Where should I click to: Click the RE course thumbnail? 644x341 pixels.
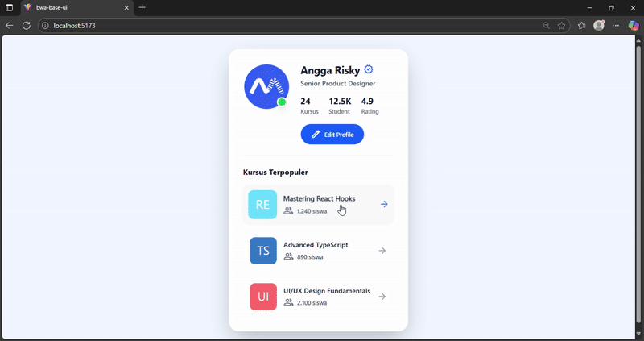coord(262,205)
